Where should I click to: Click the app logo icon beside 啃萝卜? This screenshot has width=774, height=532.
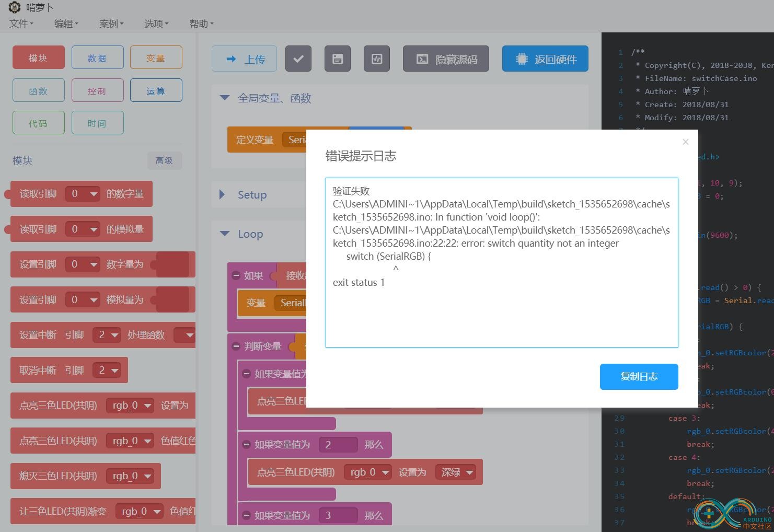click(15, 7)
